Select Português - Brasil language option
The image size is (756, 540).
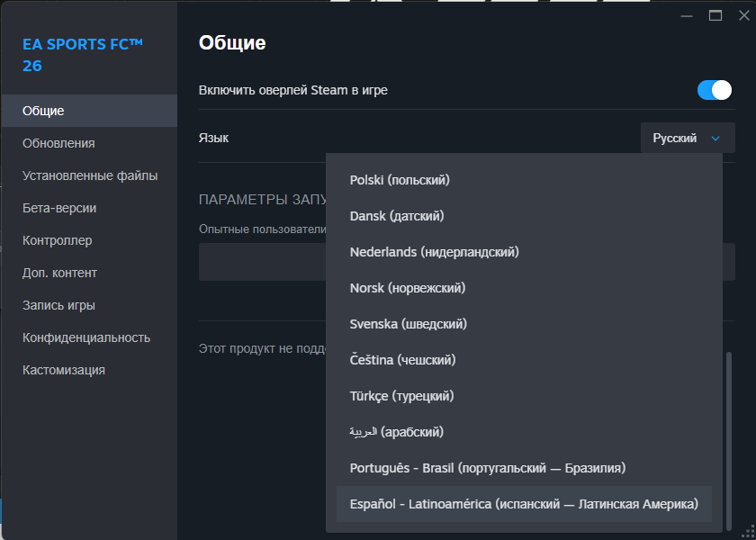[487, 468]
